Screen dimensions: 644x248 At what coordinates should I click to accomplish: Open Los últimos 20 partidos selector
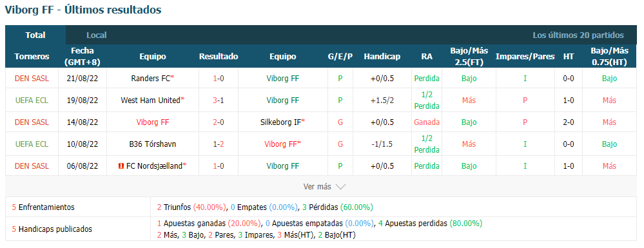tap(578, 35)
